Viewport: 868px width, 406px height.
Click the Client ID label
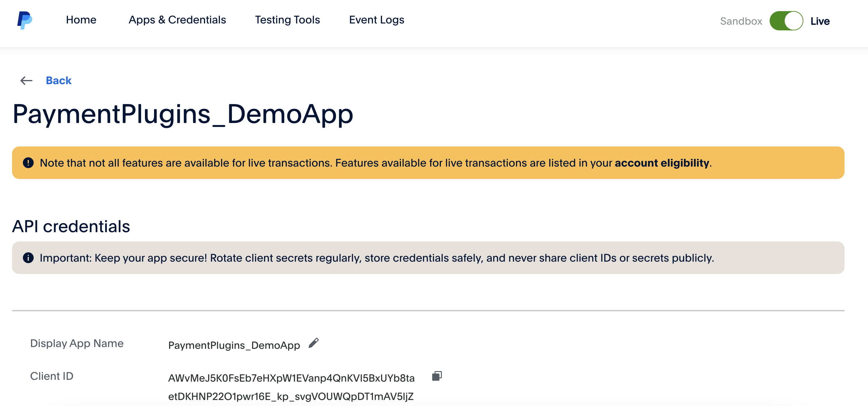[x=51, y=376]
